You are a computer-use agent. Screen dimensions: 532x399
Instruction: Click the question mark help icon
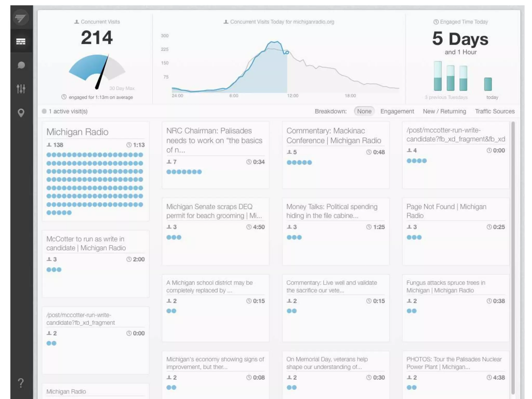coord(21,383)
